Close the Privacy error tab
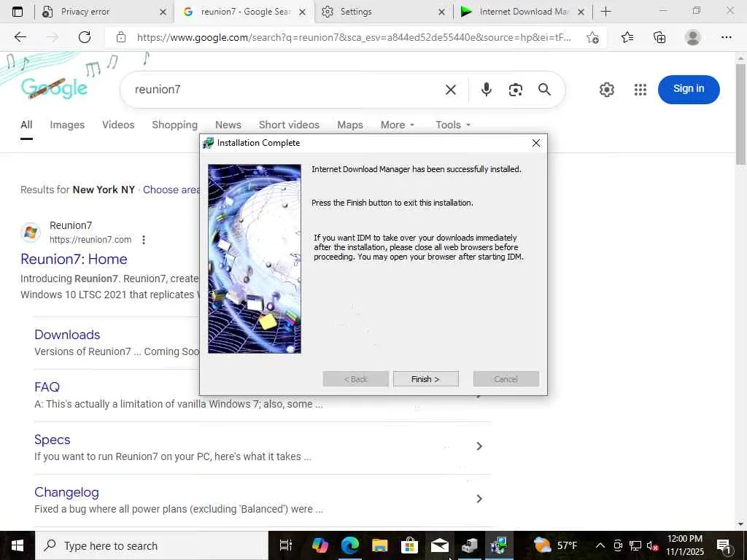 [163, 12]
